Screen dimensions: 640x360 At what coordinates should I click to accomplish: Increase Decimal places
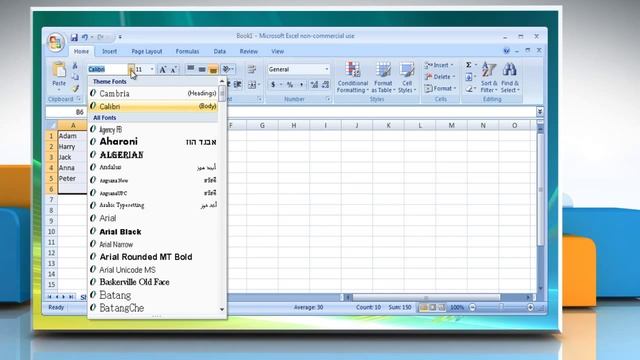[314, 84]
